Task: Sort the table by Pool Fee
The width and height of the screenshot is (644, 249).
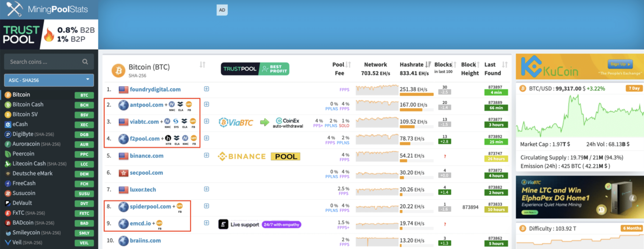Action: tap(348, 65)
